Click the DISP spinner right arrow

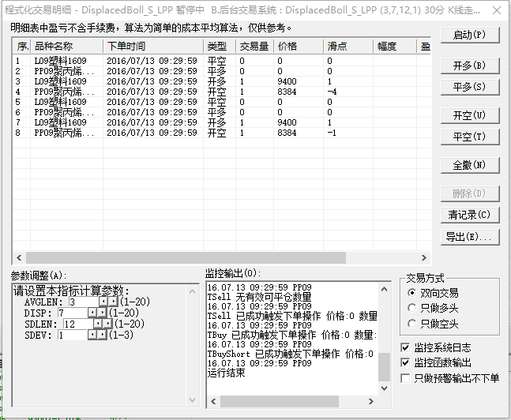pos(103,313)
